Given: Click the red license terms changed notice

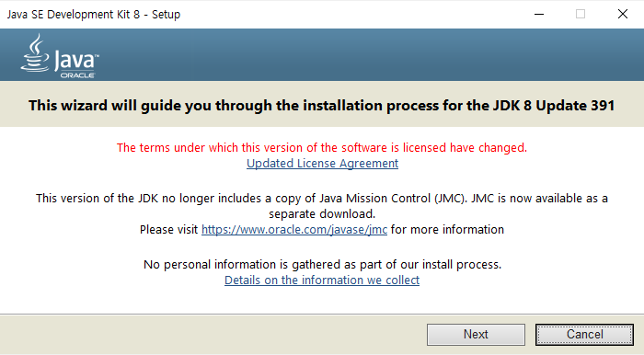Looking at the screenshot, I should [x=322, y=148].
